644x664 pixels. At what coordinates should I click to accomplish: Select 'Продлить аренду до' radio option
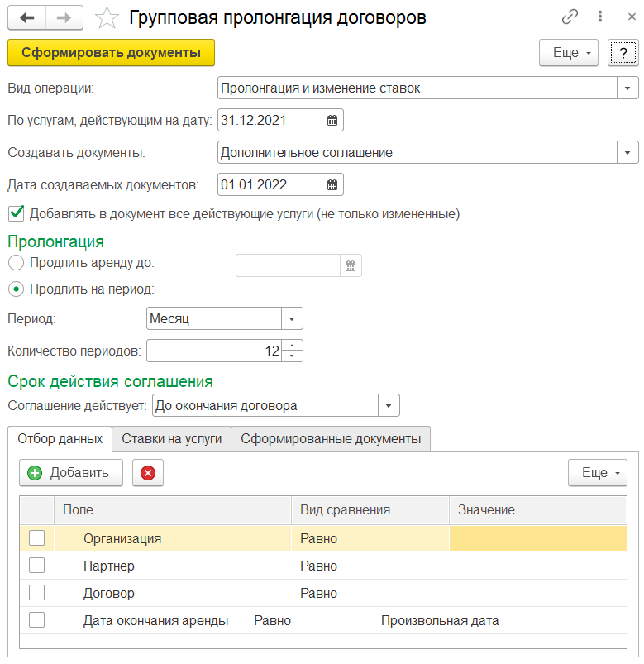pyautogui.click(x=16, y=263)
